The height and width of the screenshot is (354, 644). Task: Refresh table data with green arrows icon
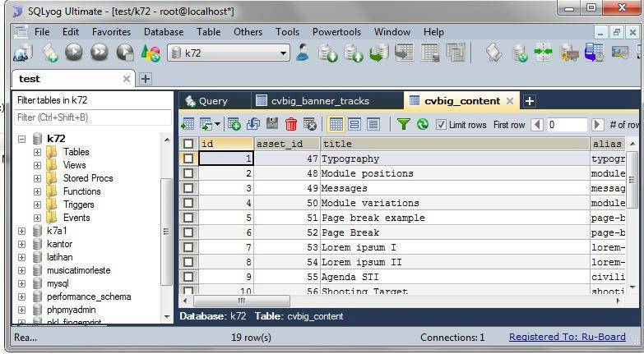[x=423, y=124]
